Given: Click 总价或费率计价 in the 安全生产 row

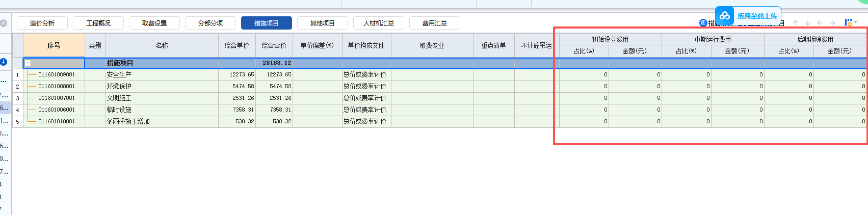Looking at the screenshot, I should [366, 74].
